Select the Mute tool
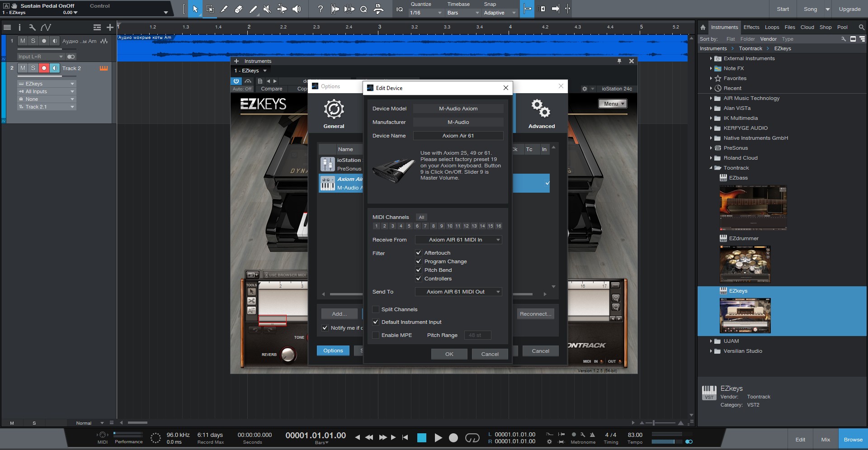The height and width of the screenshot is (450, 868). coord(267,9)
